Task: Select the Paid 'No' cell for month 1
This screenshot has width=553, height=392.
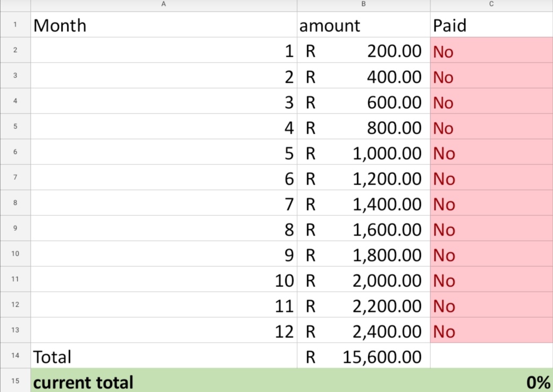Action: click(x=491, y=50)
